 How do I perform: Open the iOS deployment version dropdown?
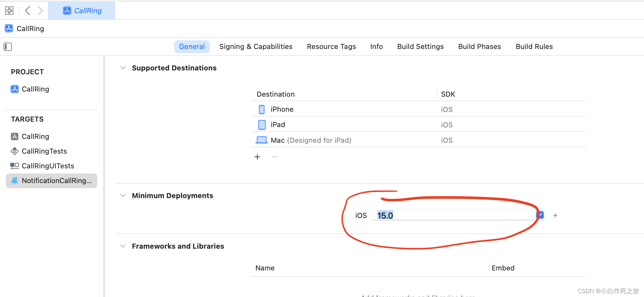pyautogui.click(x=540, y=215)
